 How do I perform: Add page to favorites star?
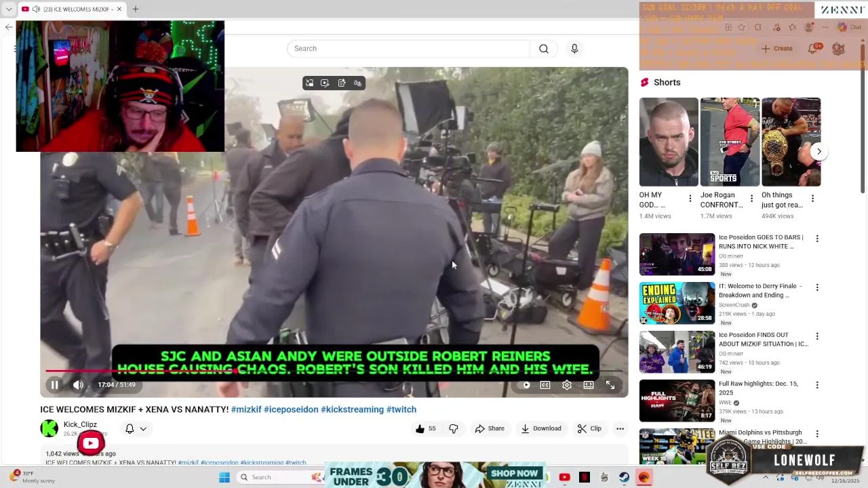pyautogui.click(x=742, y=27)
